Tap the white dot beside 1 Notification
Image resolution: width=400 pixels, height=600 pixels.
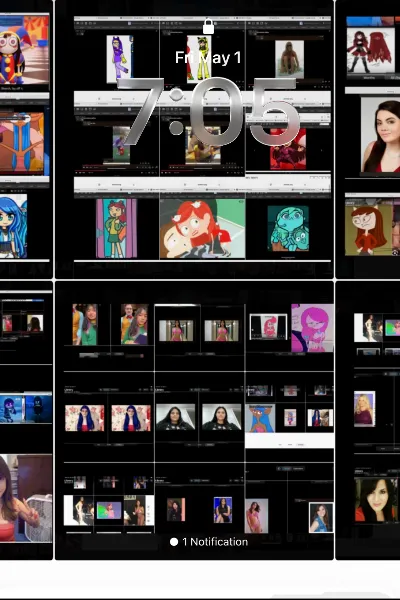point(174,542)
